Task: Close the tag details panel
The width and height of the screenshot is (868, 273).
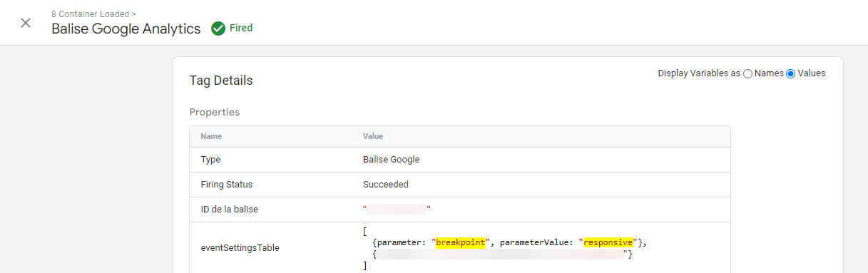Action: tap(26, 23)
